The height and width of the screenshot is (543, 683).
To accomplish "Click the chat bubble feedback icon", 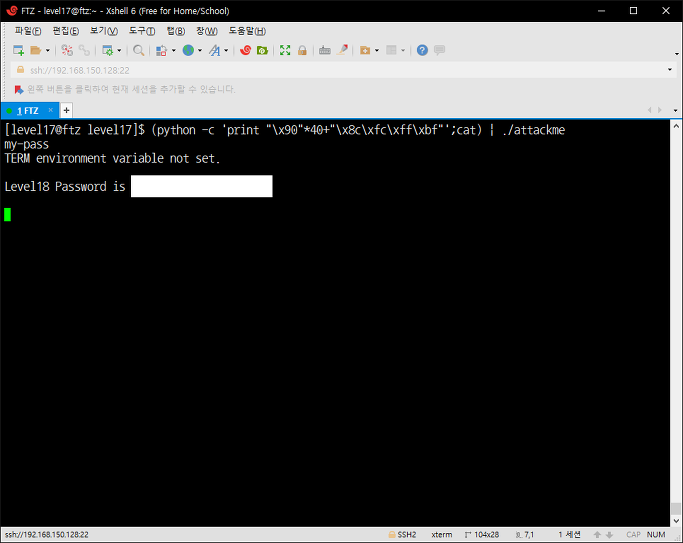I will pos(440,50).
